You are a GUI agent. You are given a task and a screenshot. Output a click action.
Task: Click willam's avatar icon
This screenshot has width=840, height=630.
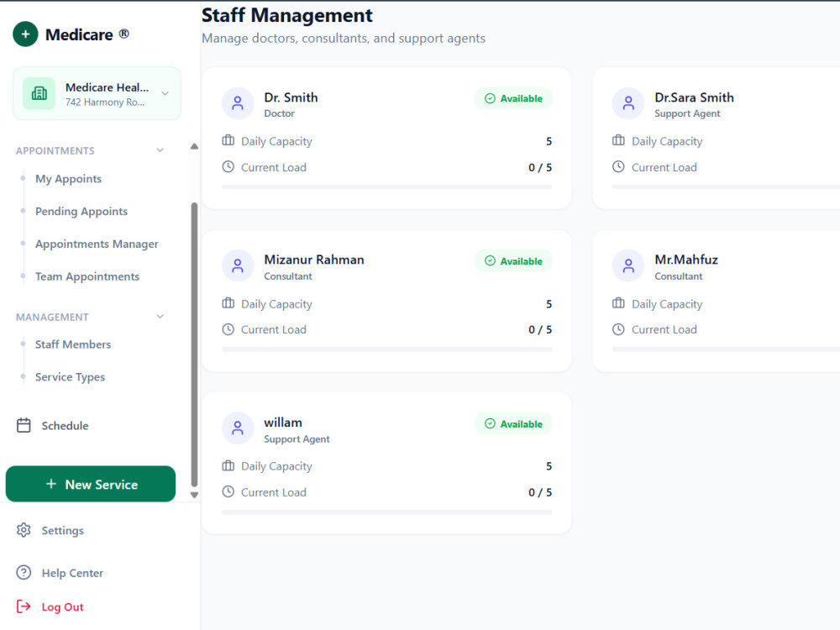tap(238, 428)
